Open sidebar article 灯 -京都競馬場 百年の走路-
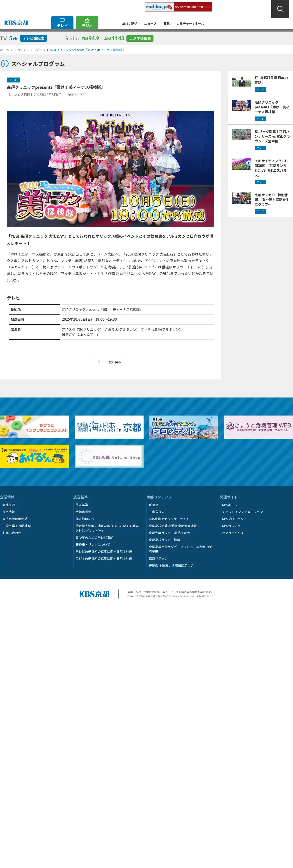The width and height of the screenshot is (293, 868). point(271,80)
